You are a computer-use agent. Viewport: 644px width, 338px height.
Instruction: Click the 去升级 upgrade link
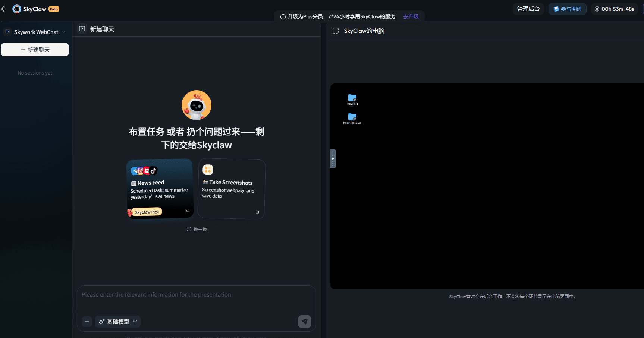point(411,16)
